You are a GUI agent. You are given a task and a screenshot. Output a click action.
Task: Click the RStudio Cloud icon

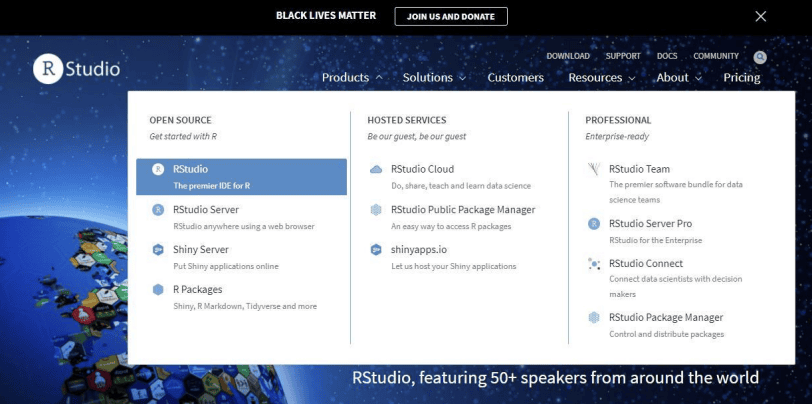[376, 170]
